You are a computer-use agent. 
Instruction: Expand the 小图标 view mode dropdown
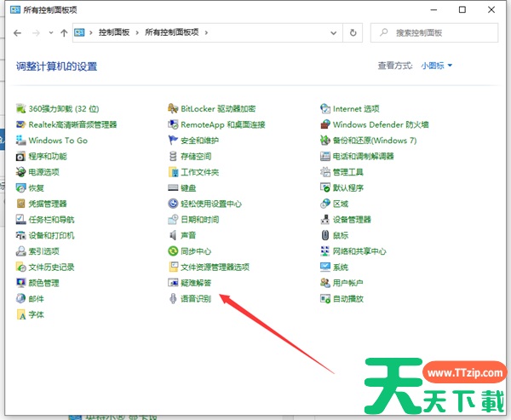(437, 66)
